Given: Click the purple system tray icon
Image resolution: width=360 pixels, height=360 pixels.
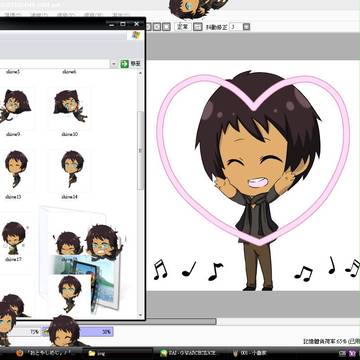Looking at the screenshot, I should pyautogui.click(x=353, y=353).
